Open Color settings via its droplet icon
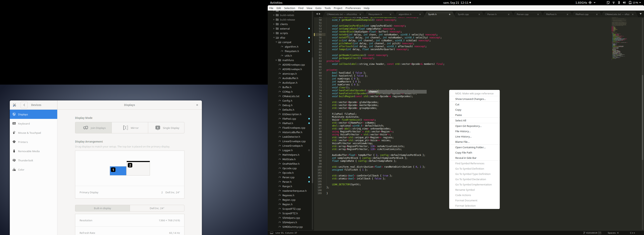 tap(14, 169)
